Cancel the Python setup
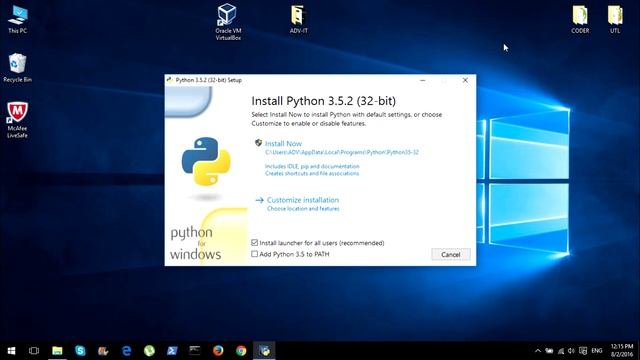 [x=451, y=254]
